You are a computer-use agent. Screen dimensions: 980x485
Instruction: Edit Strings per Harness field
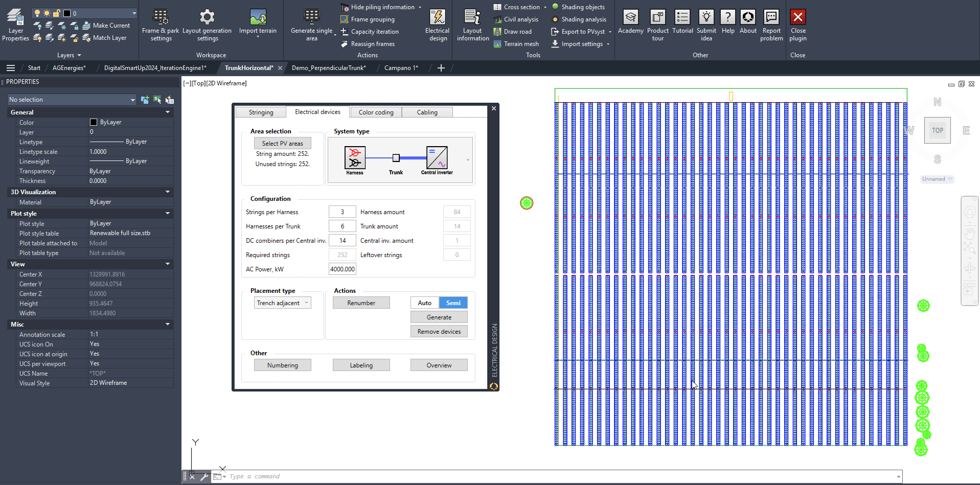point(343,212)
